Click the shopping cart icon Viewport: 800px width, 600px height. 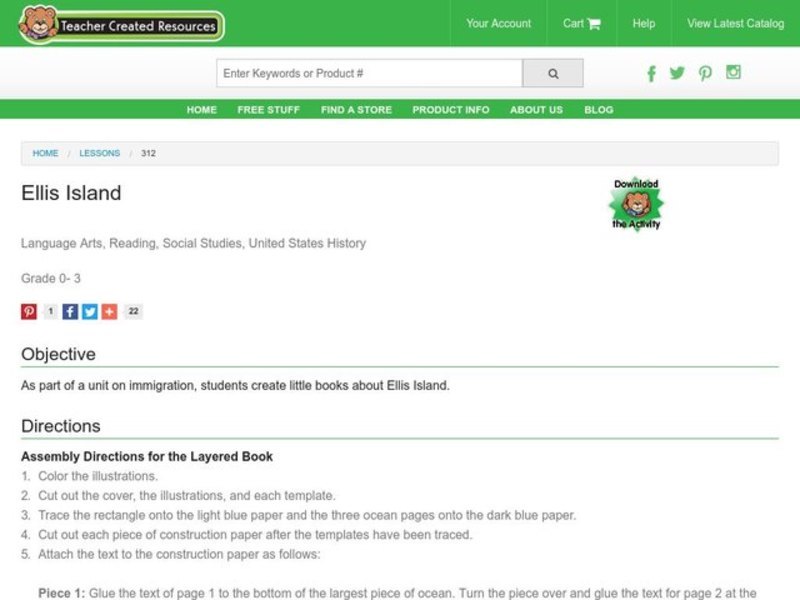(594, 23)
